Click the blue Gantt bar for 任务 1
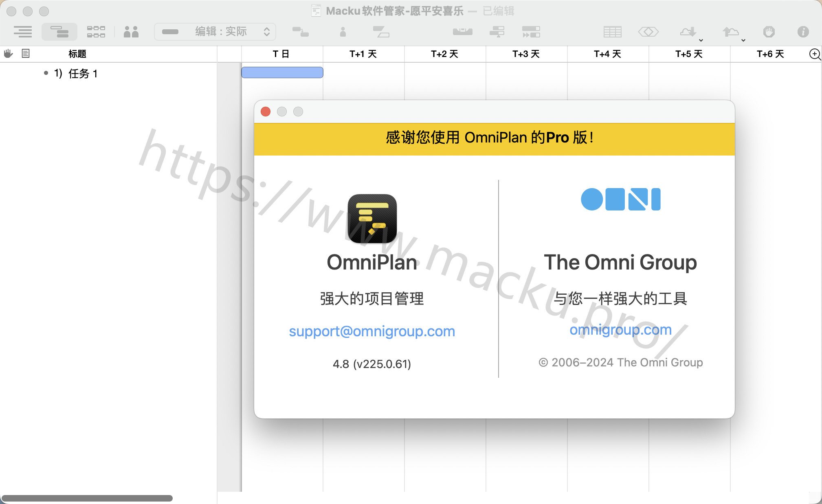This screenshot has height=504, width=822. pyautogui.click(x=282, y=72)
